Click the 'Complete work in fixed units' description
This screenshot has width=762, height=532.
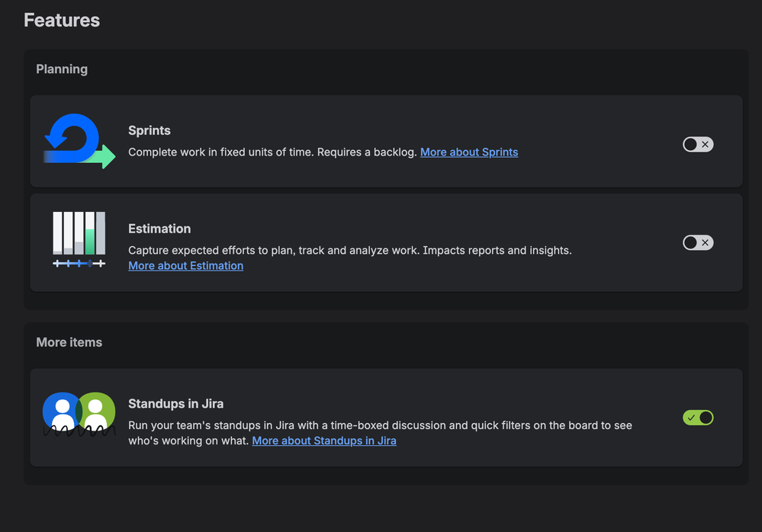[272, 152]
